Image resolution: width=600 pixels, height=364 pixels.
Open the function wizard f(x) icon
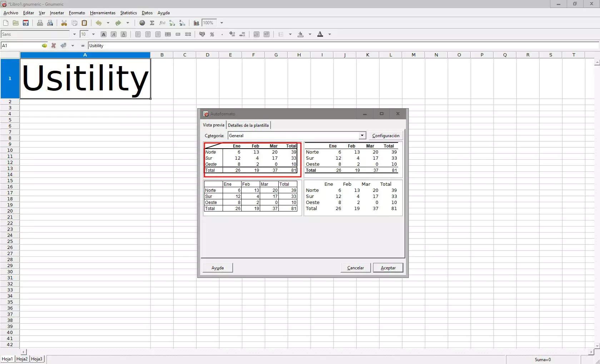(162, 23)
